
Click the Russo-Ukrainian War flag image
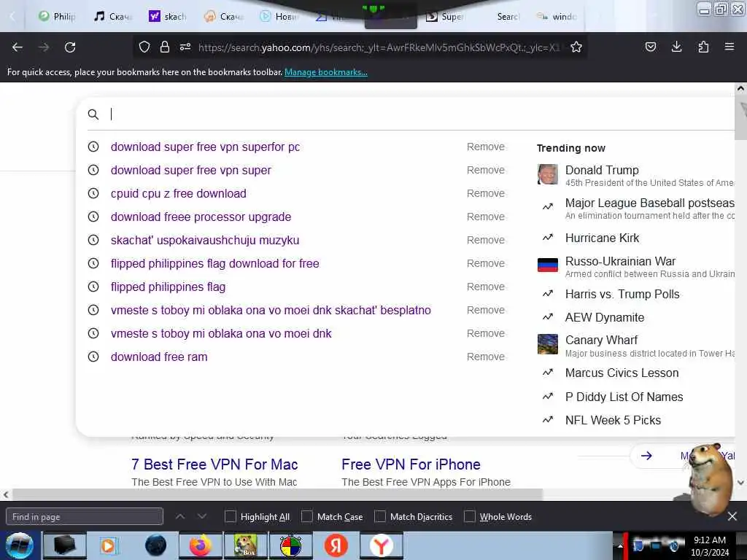[x=548, y=265]
